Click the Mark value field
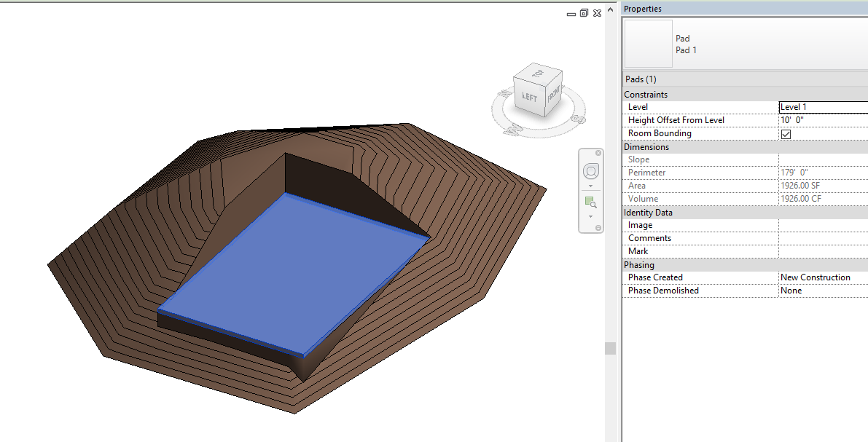The height and width of the screenshot is (442, 868). coord(823,251)
